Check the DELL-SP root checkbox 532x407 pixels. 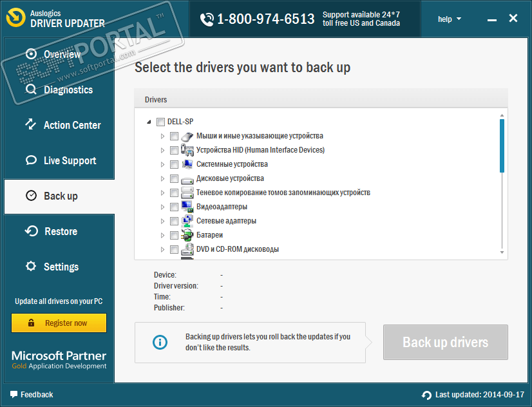[161, 122]
